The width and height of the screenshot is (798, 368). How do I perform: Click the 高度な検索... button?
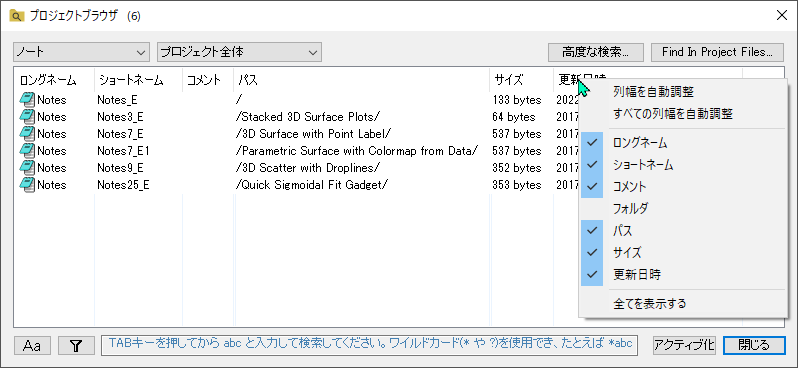[595, 52]
